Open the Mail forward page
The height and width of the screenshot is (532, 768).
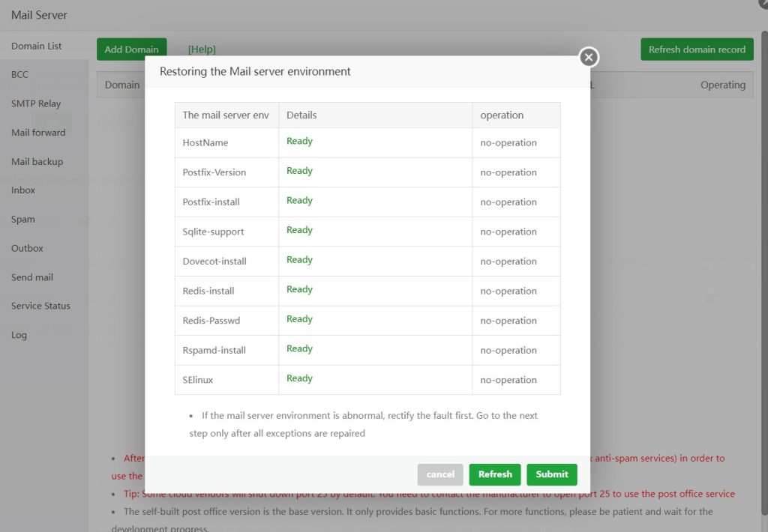(38, 133)
